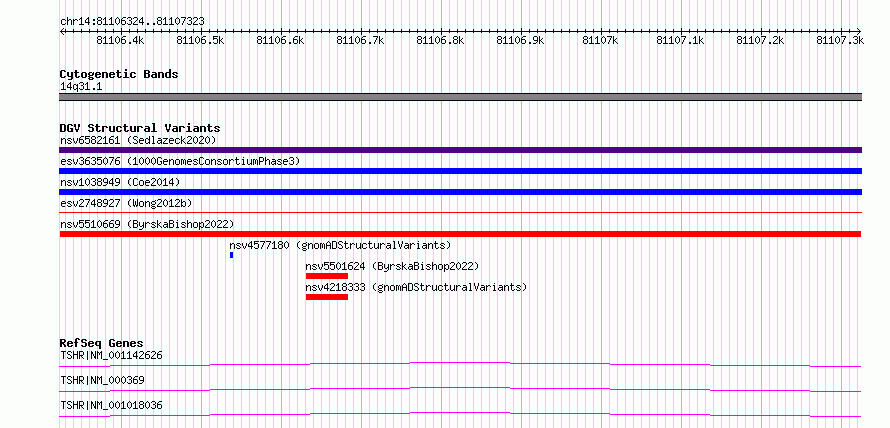The height and width of the screenshot is (428, 890).
Task: Click ruler tick label 81107k
Action: coord(601,40)
